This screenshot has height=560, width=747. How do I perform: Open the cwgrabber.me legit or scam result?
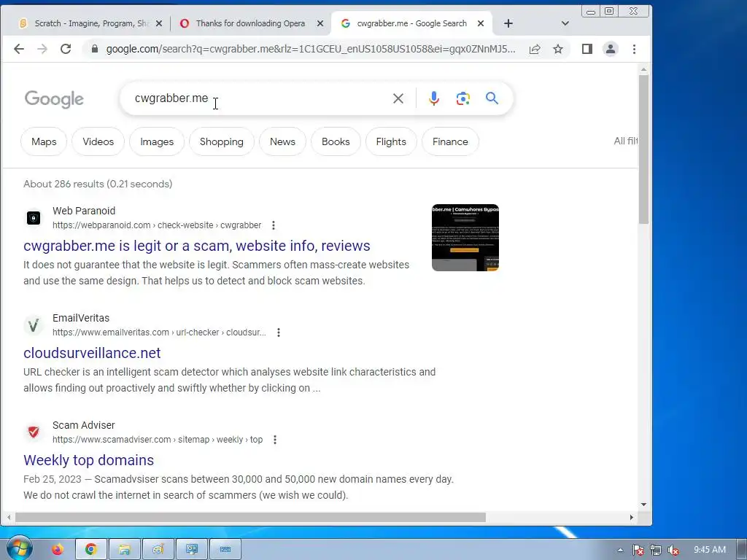pyautogui.click(x=197, y=246)
